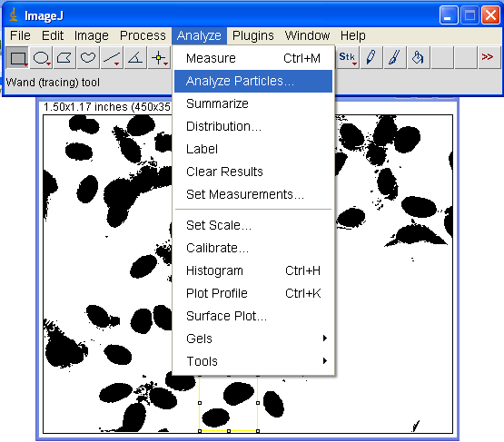Choose Surface Plot... menu entry
The height and width of the screenshot is (442, 504).
pyautogui.click(x=253, y=316)
